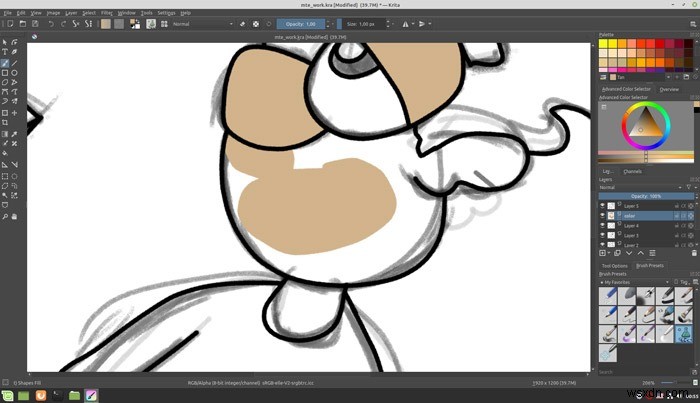
Task: Toggle preserve alpha checker icon
Action: pyautogui.click(x=256, y=24)
